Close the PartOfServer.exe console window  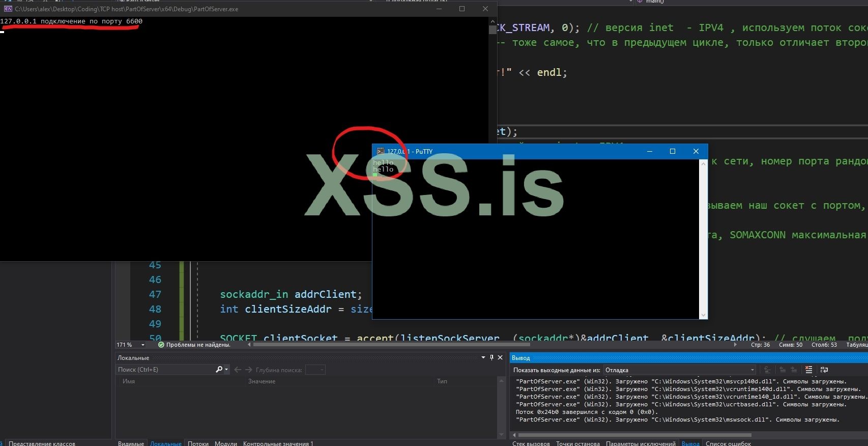point(485,9)
